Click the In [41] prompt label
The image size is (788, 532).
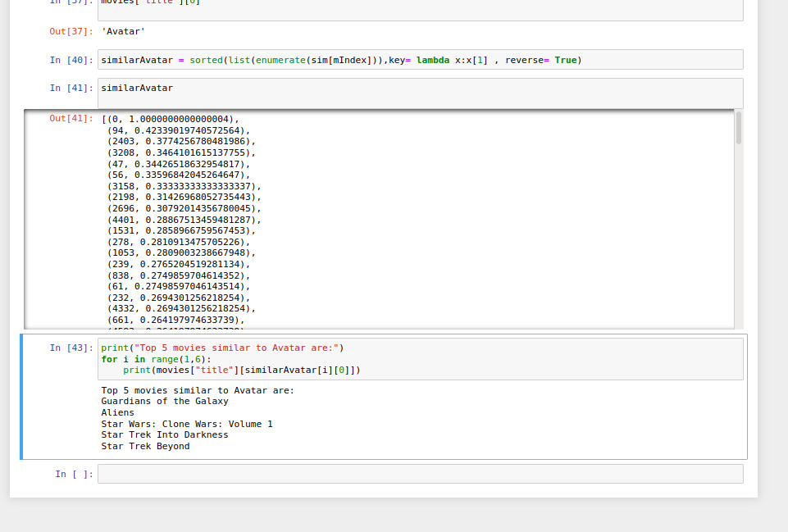71,88
